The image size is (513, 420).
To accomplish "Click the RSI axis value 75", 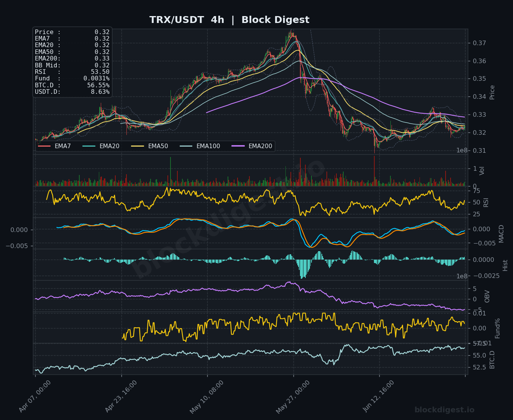I will 476,191.
